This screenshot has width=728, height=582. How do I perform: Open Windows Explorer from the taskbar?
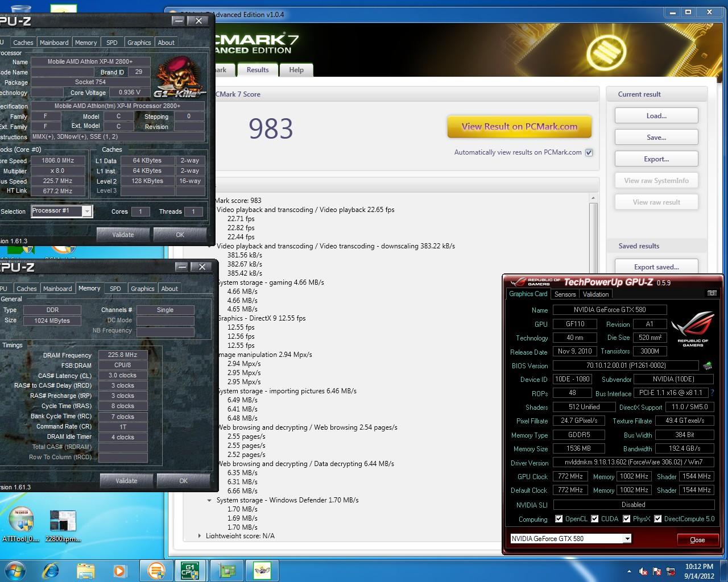(x=85, y=570)
